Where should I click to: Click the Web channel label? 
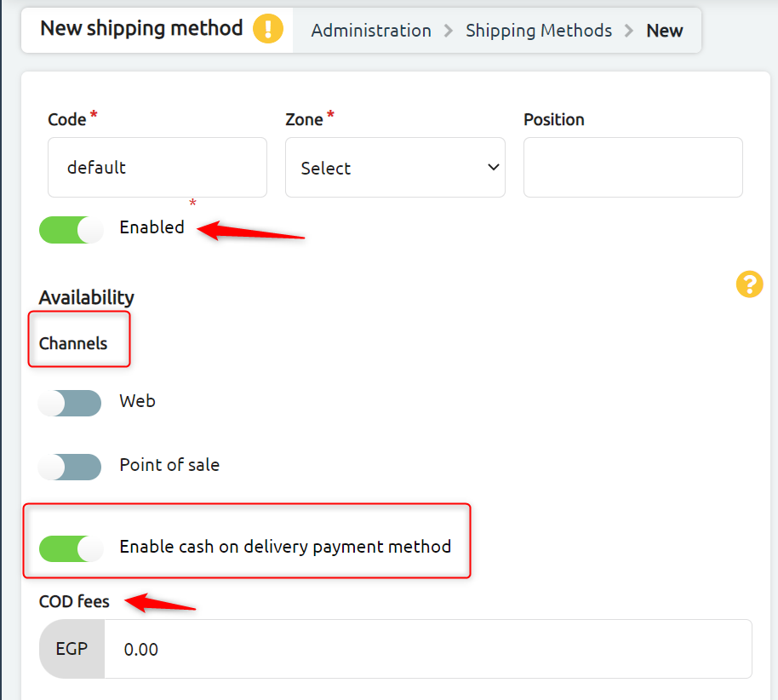[137, 401]
